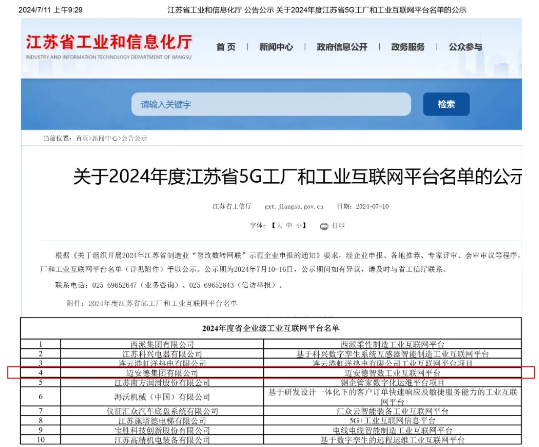Click the 请输入关键字 search field
This screenshot has height=447, width=539.
(x=271, y=104)
